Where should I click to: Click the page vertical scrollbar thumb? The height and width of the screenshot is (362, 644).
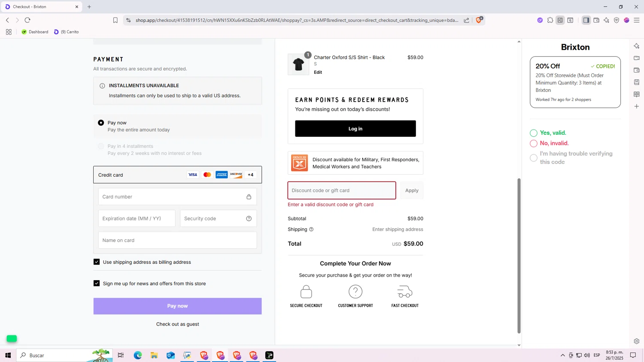click(x=519, y=256)
